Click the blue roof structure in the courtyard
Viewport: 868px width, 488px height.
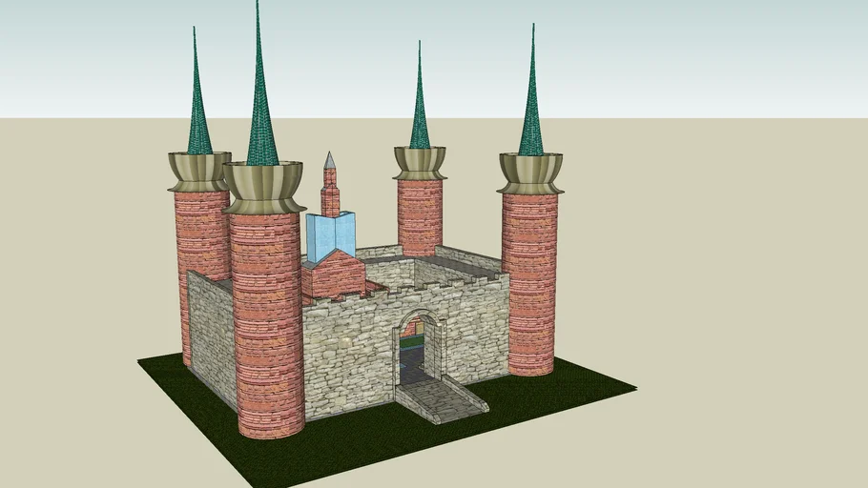tap(329, 236)
